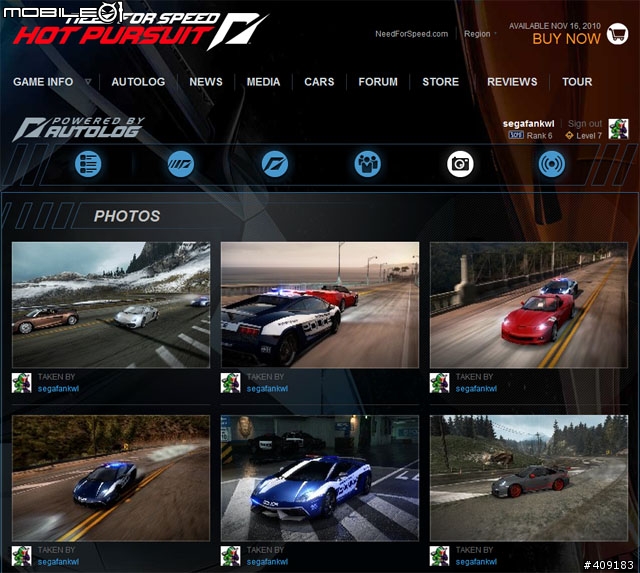Open the Need for Speed logo icon
Screen dimensions: 640x573
[274, 164]
